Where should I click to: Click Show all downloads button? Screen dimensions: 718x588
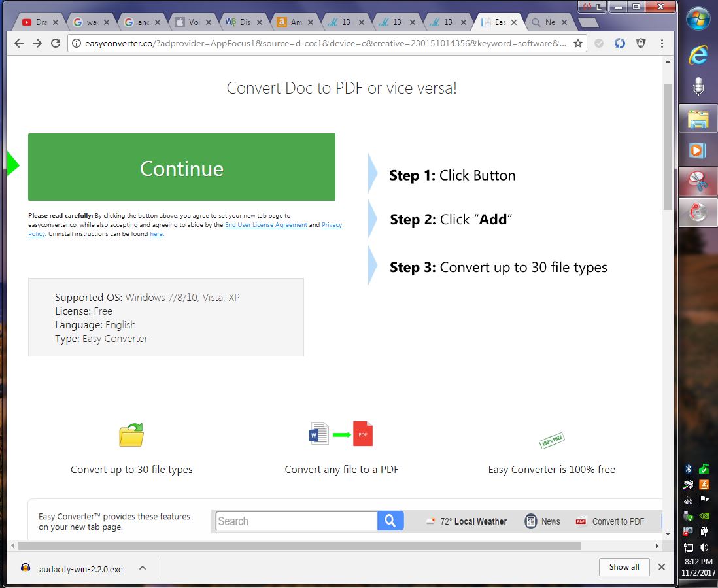624,567
